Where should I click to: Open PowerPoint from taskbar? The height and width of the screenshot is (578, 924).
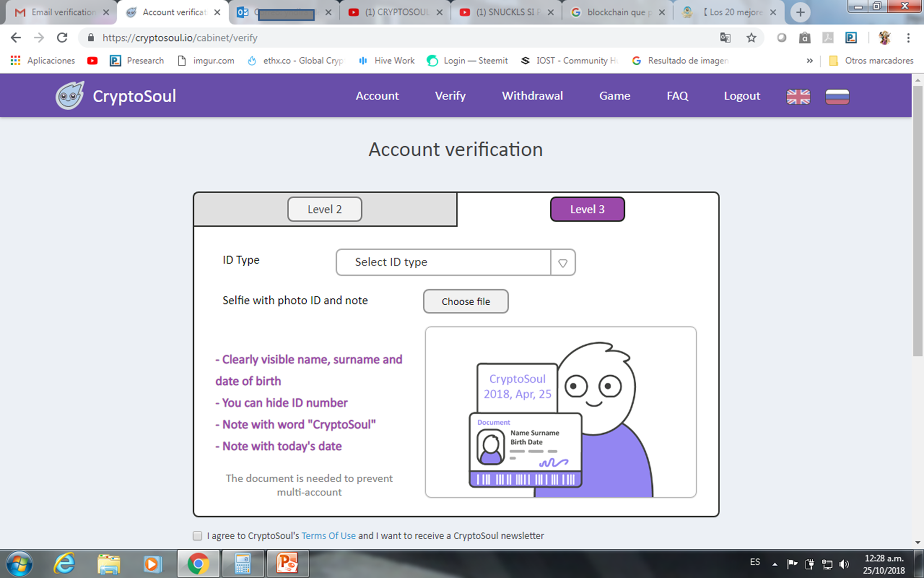[x=287, y=564]
